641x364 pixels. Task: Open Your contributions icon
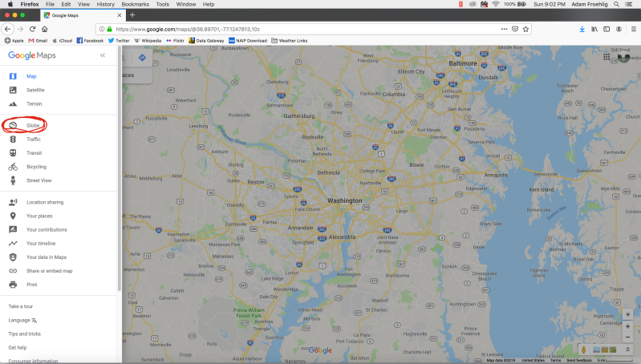click(x=13, y=229)
